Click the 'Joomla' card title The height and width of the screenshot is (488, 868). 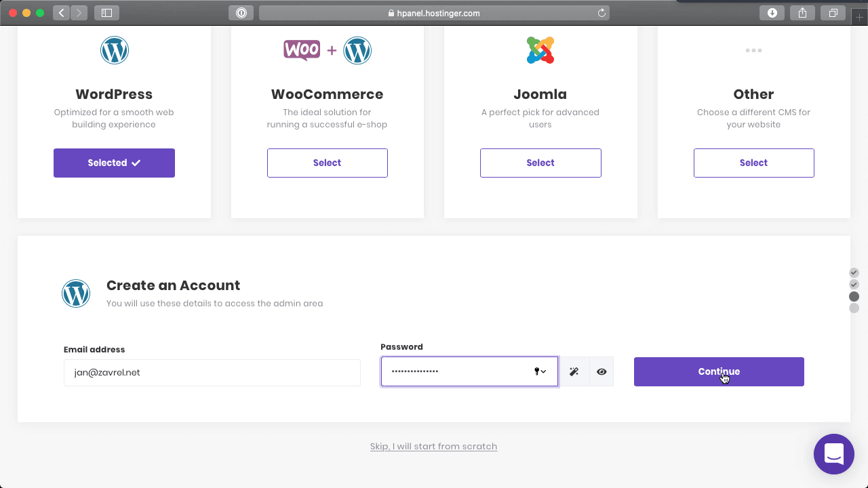(x=540, y=94)
